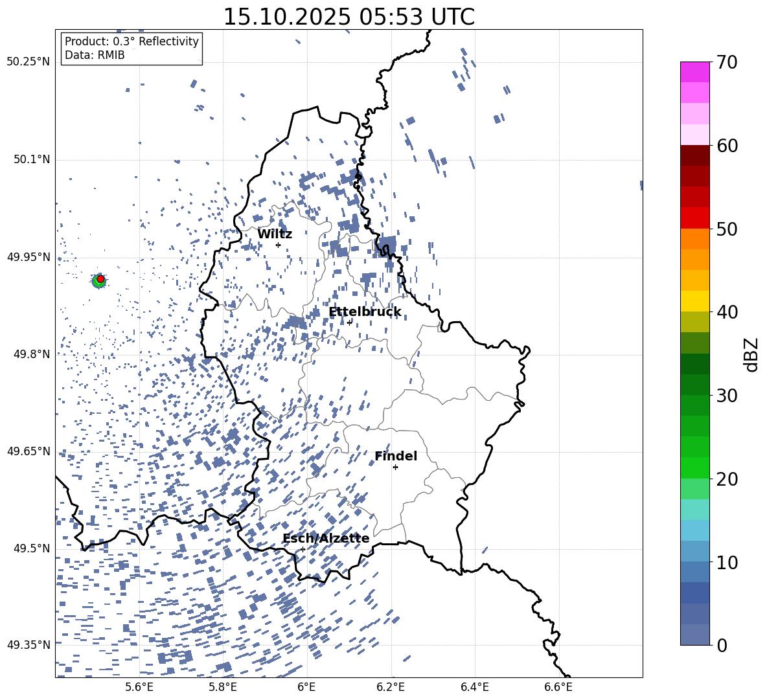Click the colorbar tick value 60
This screenshot has width=767, height=700.
pyautogui.click(x=727, y=146)
